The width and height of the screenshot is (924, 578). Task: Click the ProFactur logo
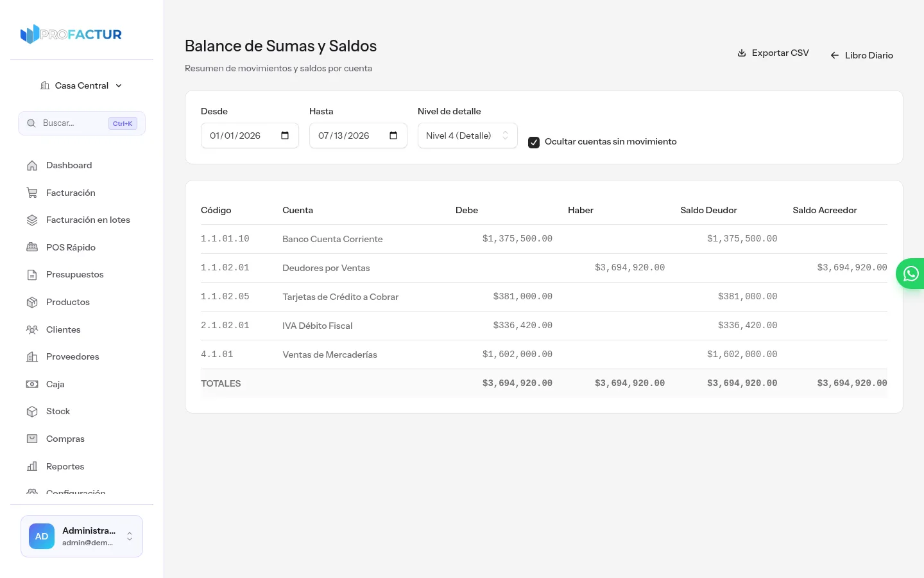point(71,34)
